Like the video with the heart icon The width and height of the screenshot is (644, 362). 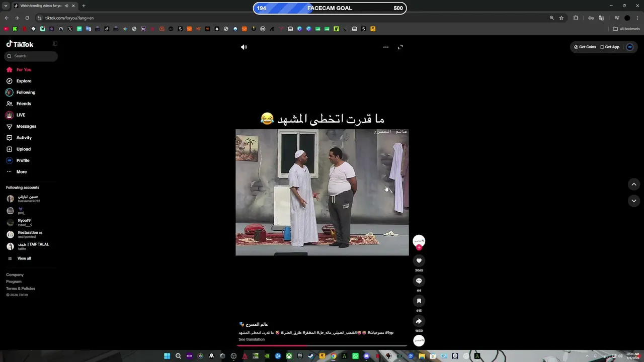(x=419, y=260)
